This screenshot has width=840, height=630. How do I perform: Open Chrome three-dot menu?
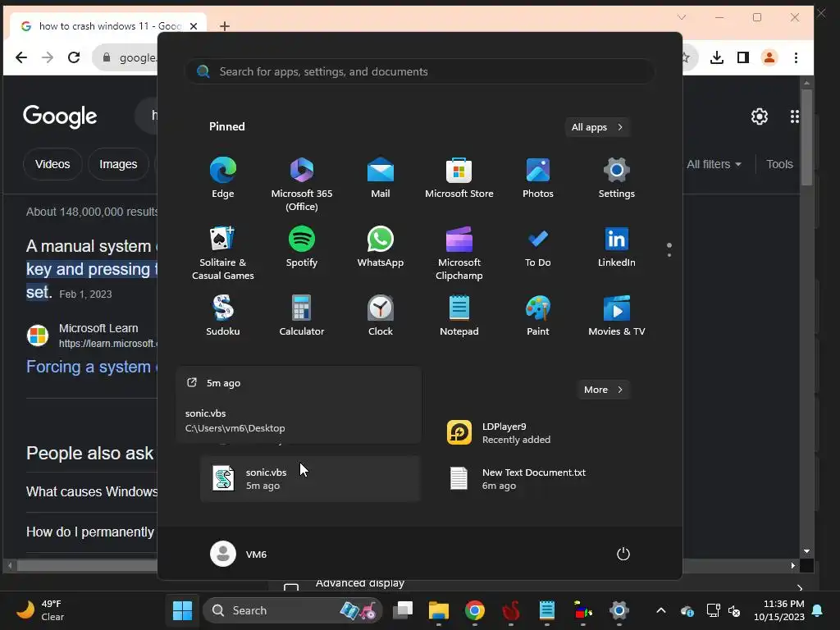796,57
